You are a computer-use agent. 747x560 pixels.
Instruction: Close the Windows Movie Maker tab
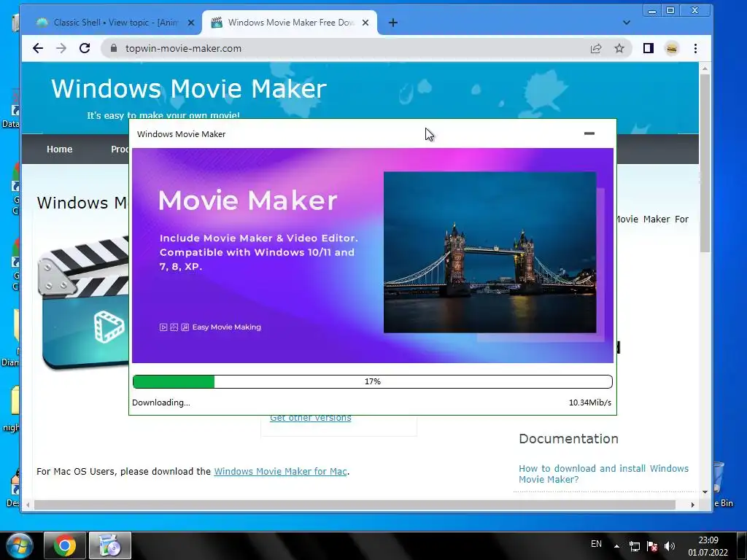click(365, 23)
